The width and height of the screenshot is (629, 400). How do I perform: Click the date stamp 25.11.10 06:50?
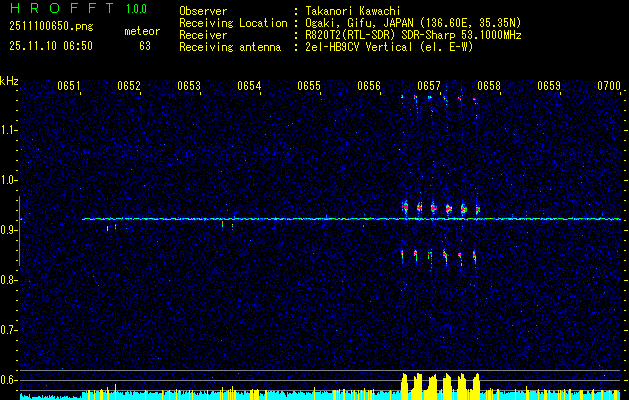click(51, 46)
